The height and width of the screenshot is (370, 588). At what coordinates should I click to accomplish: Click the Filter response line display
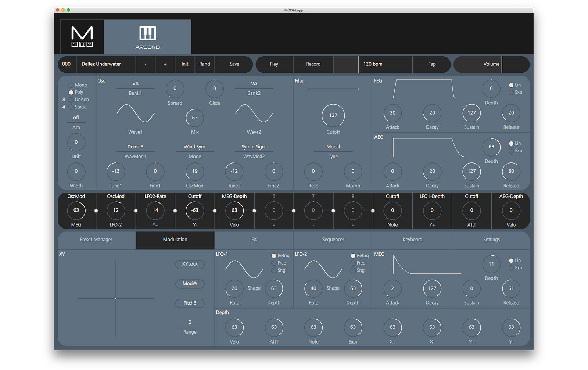pyautogui.click(x=333, y=89)
